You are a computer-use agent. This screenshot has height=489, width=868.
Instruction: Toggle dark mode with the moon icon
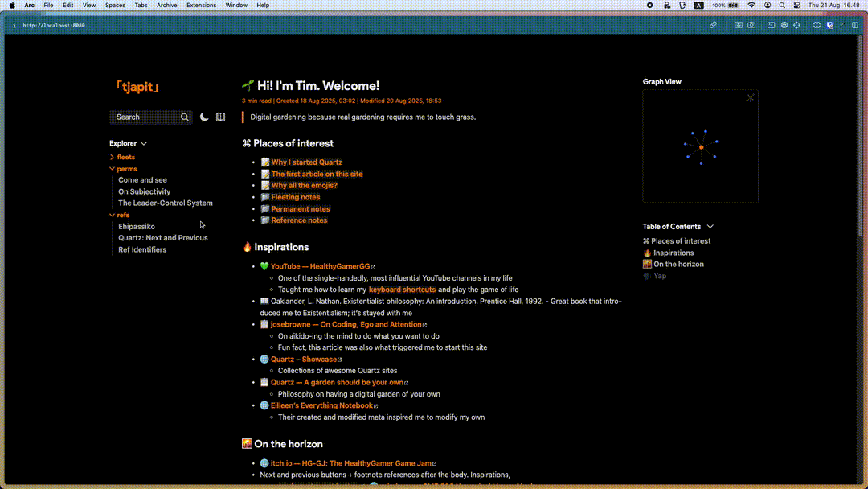(x=204, y=117)
